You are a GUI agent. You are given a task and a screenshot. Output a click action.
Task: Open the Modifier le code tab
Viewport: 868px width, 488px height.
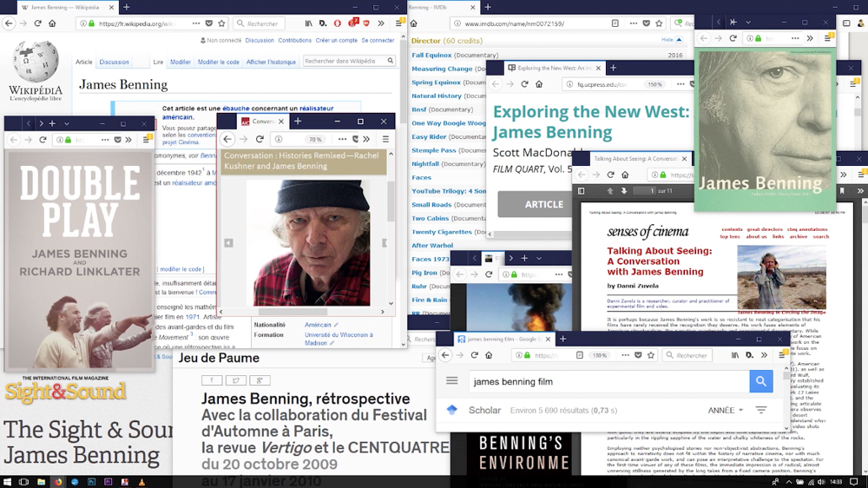219,62
